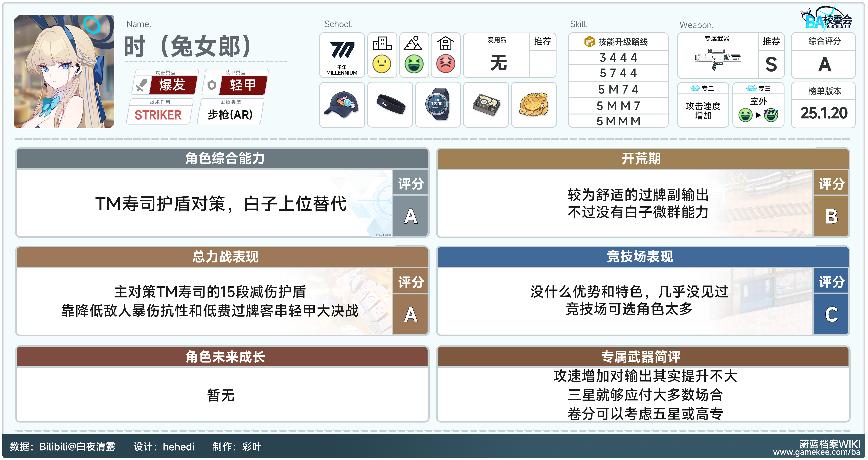Select the golden artifact material icon
Screen dimensions: 868x460
tap(534, 104)
